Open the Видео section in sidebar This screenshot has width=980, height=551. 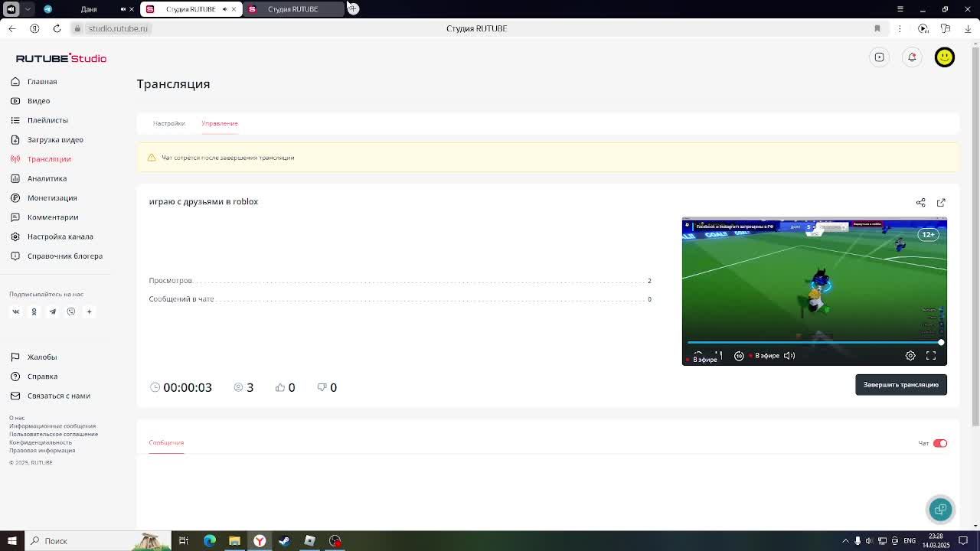(x=31, y=100)
